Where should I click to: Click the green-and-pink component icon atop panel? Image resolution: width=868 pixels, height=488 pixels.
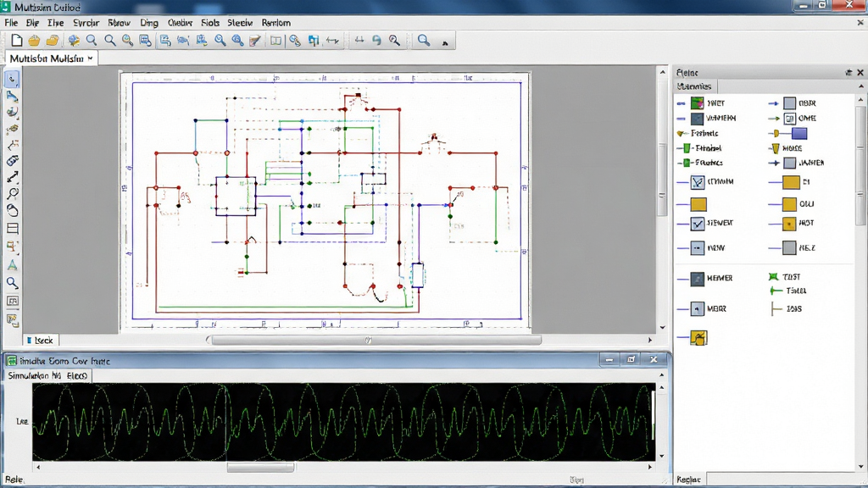pyautogui.click(x=698, y=103)
